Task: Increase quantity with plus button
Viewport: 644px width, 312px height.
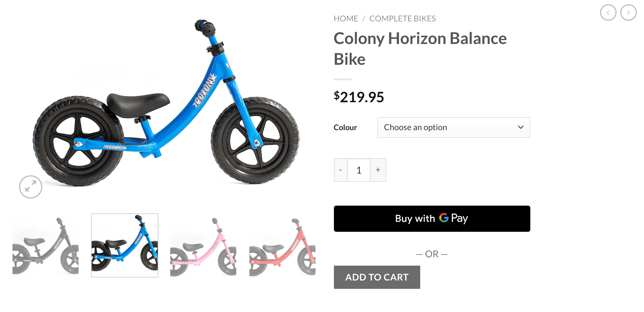Action: click(378, 170)
